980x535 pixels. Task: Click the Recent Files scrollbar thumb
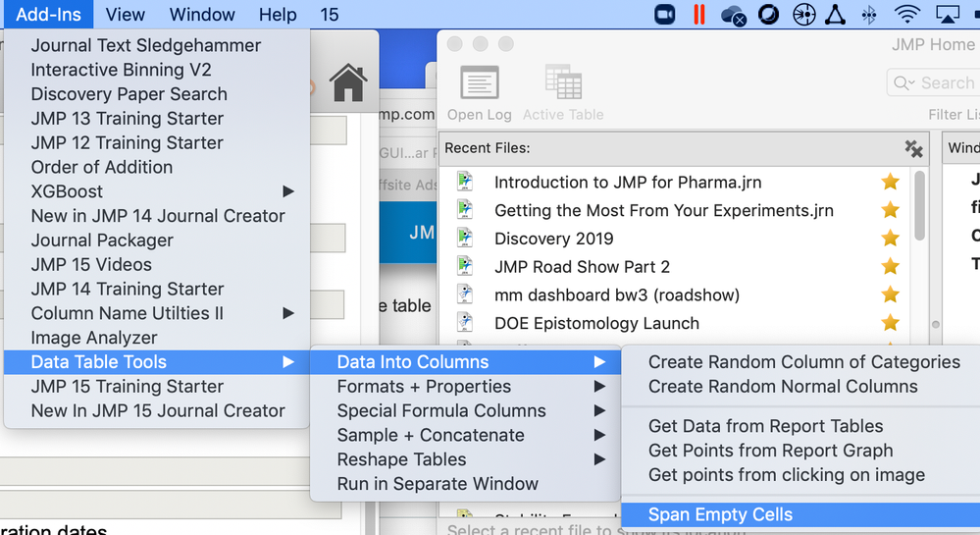pyautogui.click(x=919, y=205)
